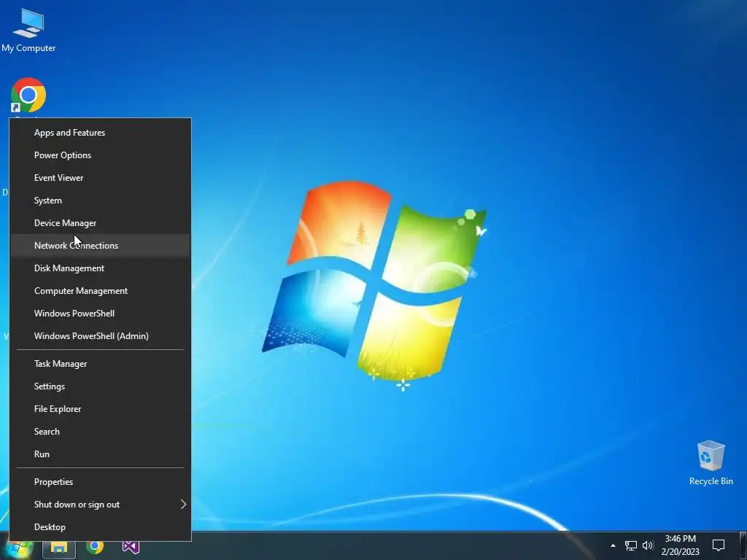Open Event Viewer

(x=101, y=178)
